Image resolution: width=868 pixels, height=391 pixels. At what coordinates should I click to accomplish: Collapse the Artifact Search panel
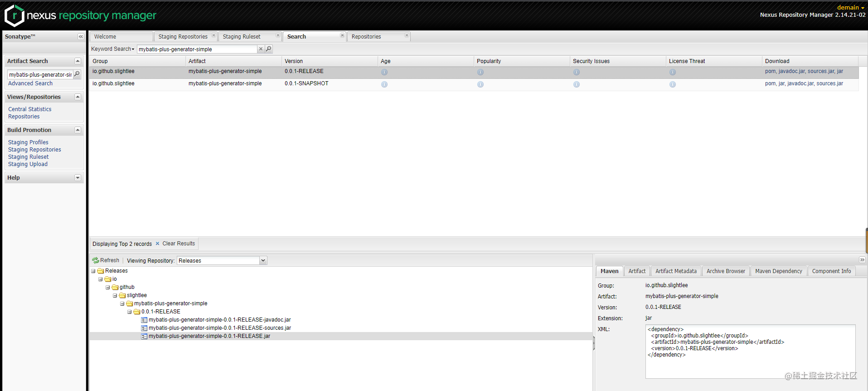coord(78,61)
